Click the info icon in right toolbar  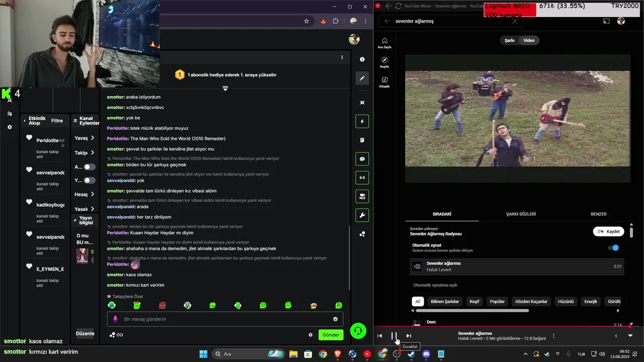pos(362,59)
